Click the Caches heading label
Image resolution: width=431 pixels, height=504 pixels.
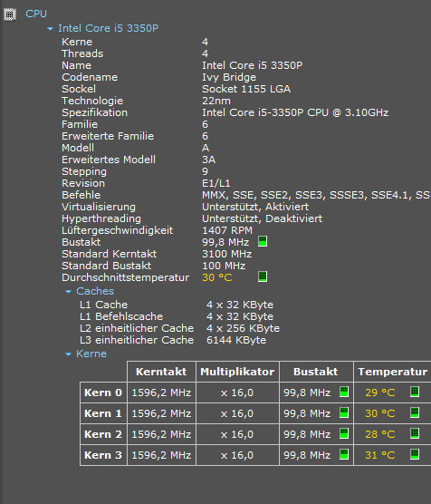[95, 291]
